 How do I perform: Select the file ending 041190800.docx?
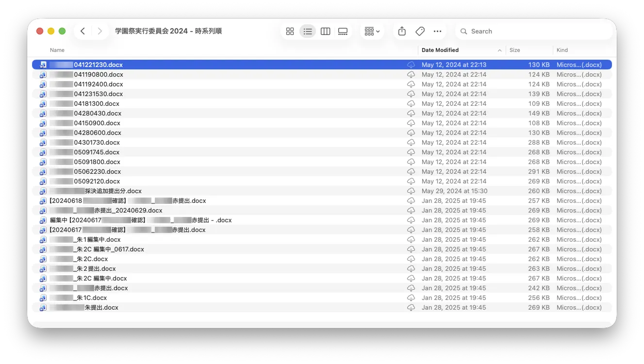322,74
